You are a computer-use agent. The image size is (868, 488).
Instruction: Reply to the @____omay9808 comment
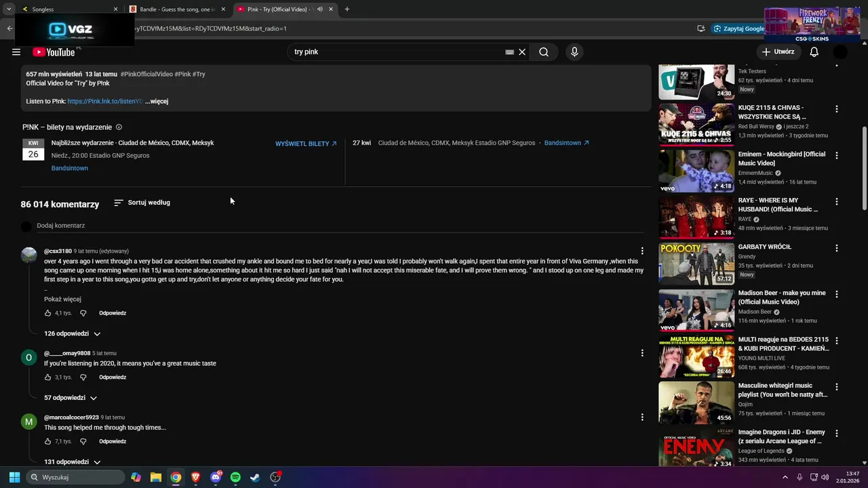point(113,378)
